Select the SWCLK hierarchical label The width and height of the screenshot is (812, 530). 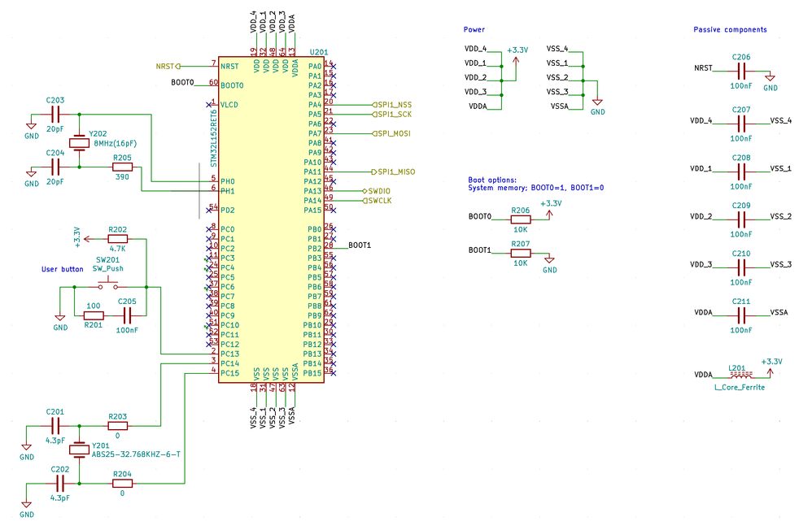pyautogui.click(x=377, y=200)
